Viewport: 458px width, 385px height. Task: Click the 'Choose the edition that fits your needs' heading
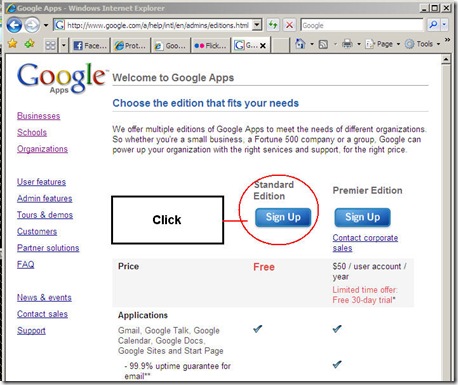coord(205,103)
